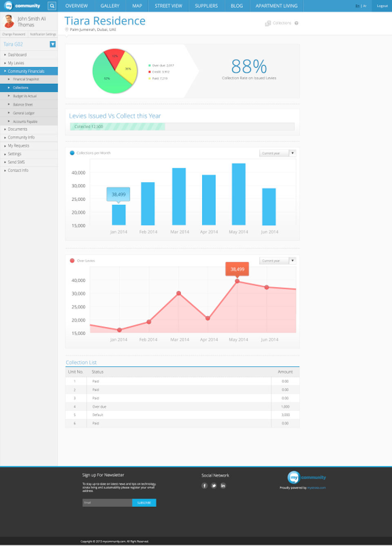Image resolution: width=392 pixels, height=546 pixels.
Task: Click the mystrata.com link in footer
Action: click(x=316, y=488)
